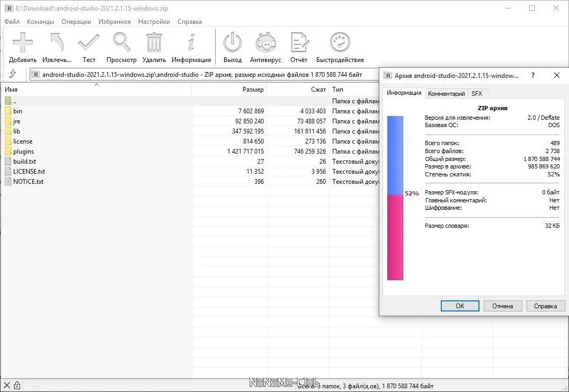This screenshot has height=392, width=569.
Task: Open the Отчёт report icon
Action: [x=299, y=42]
